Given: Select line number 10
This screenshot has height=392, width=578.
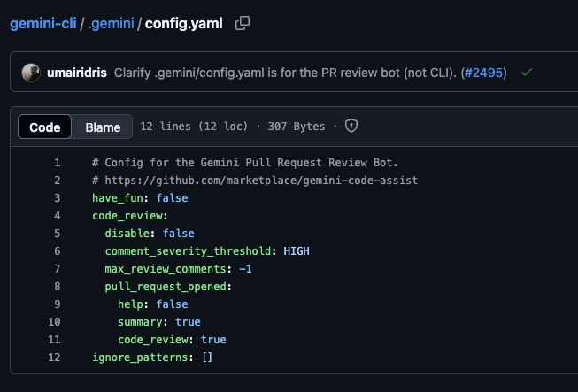Looking at the screenshot, I should click(54, 321).
